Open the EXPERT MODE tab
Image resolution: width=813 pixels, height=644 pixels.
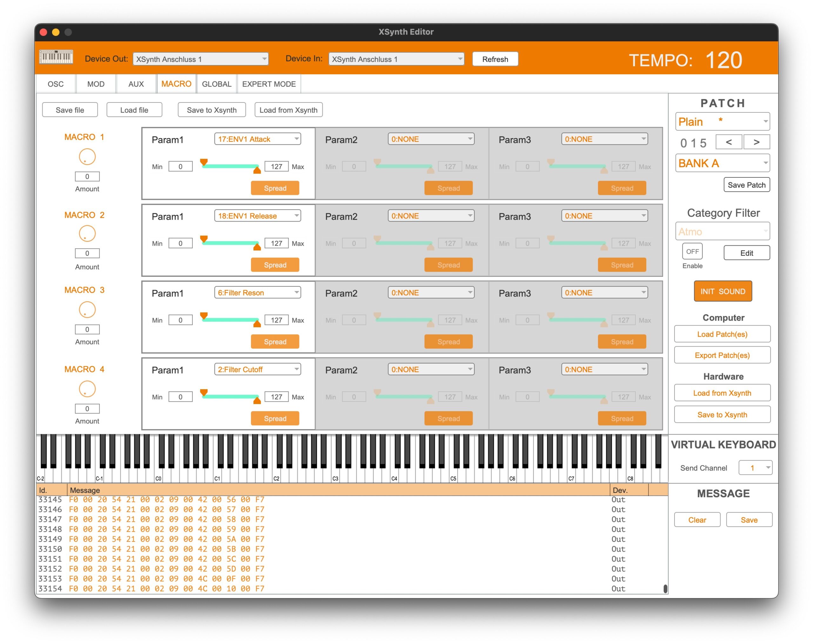click(269, 84)
